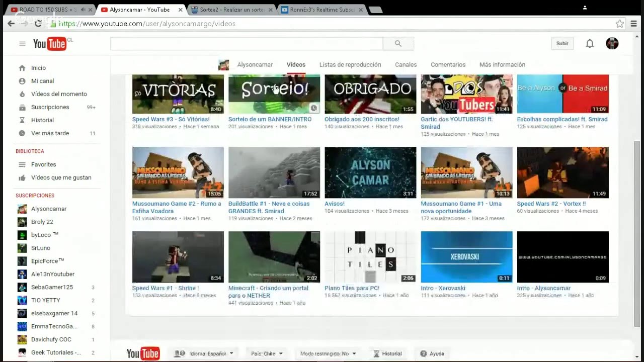Click the search magnifier button
This screenshot has height=362, width=644.
coord(398,44)
